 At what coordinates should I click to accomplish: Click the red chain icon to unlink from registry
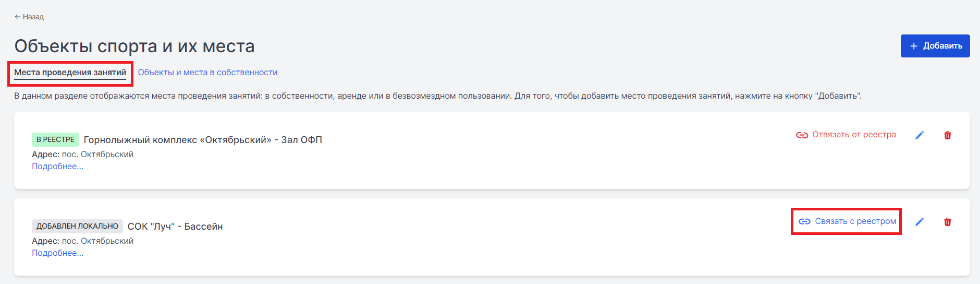click(x=802, y=135)
